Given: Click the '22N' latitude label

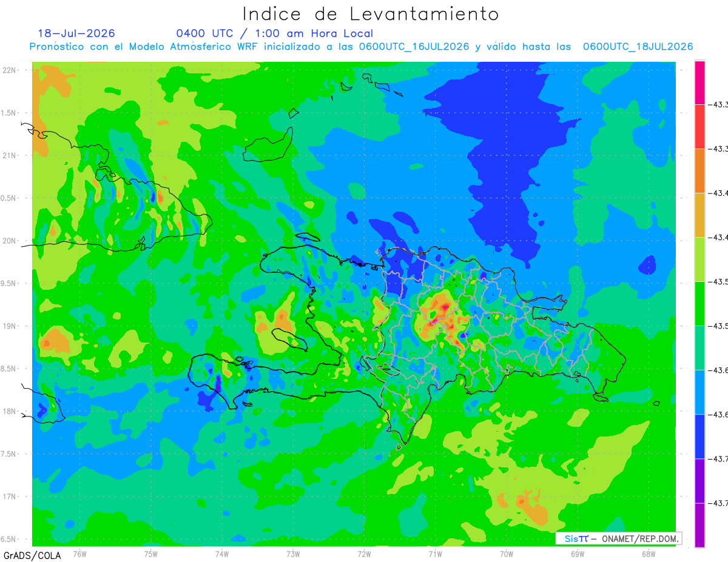Looking at the screenshot, I should pos(10,70).
